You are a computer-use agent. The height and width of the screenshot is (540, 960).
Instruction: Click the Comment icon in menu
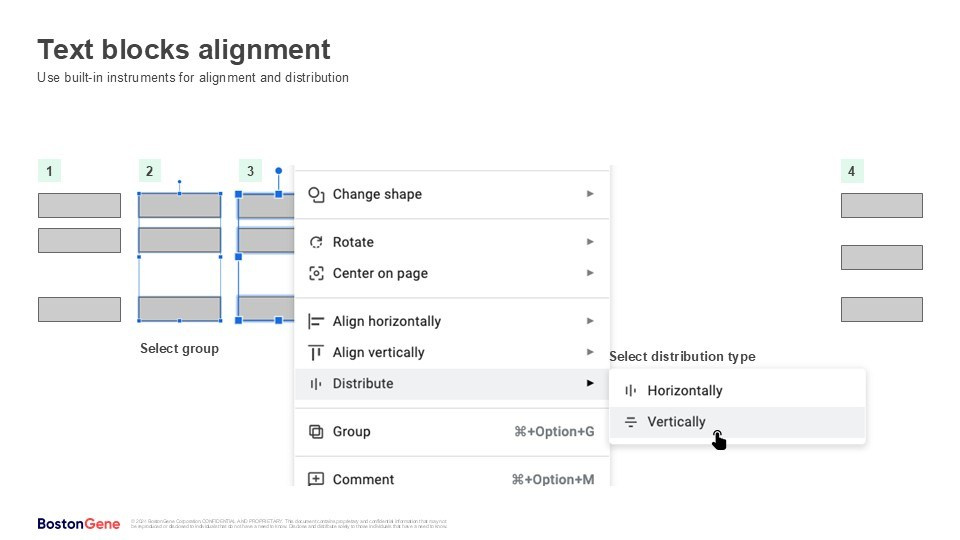coord(316,479)
